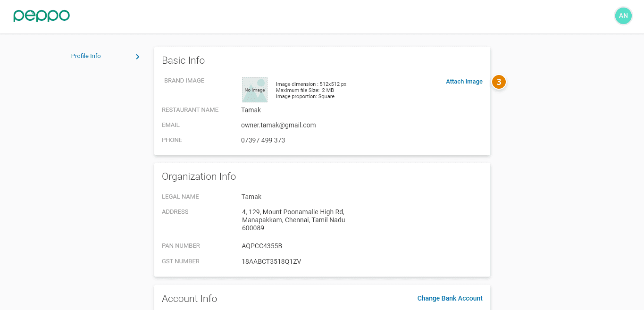
Task: Click the Account Info heading
Action: [189, 299]
